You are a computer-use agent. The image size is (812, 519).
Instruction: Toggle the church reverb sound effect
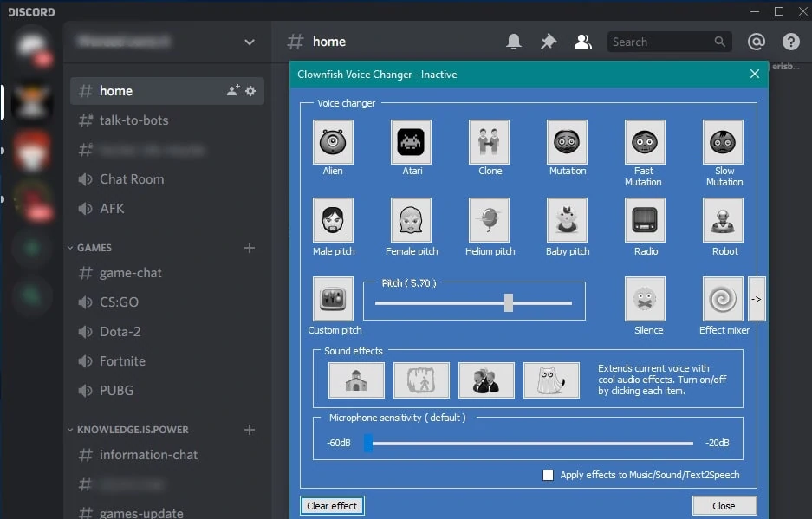(x=356, y=380)
